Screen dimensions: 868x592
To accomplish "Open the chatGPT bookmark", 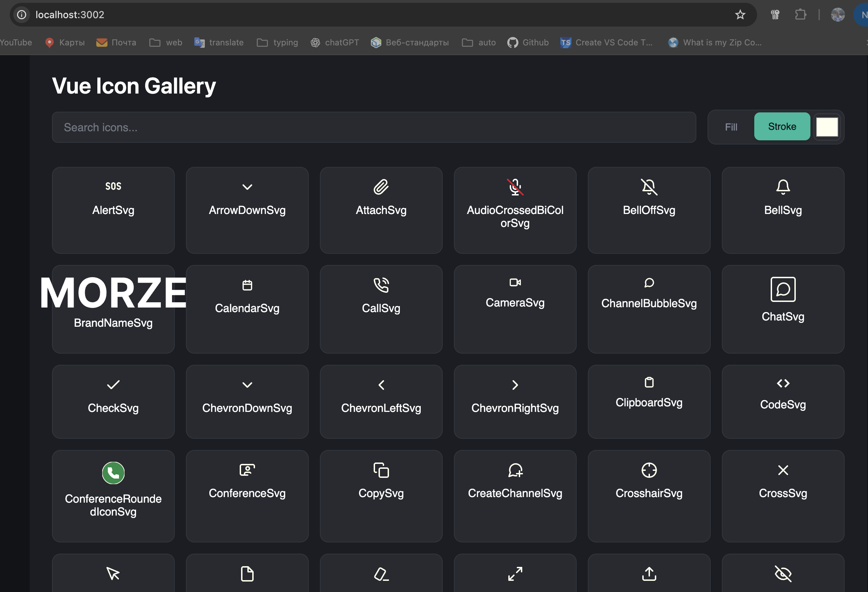I will (x=335, y=43).
